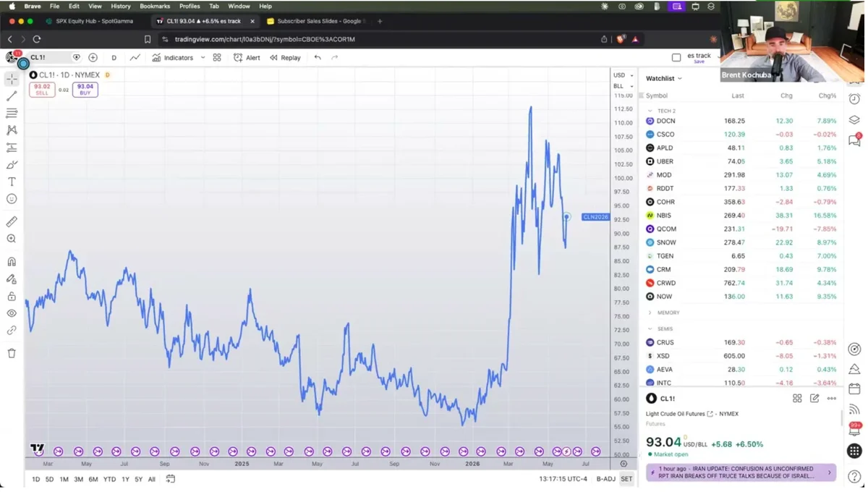The height and width of the screenshot is (492, 868).
Task: Toggle lock all drawing tools
Action: (12, 296)
